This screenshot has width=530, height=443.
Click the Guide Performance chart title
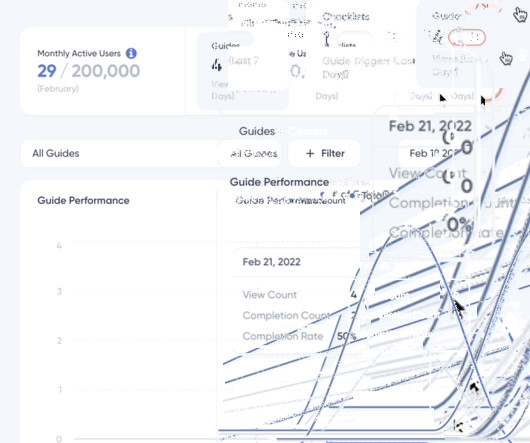coord(83,200)
